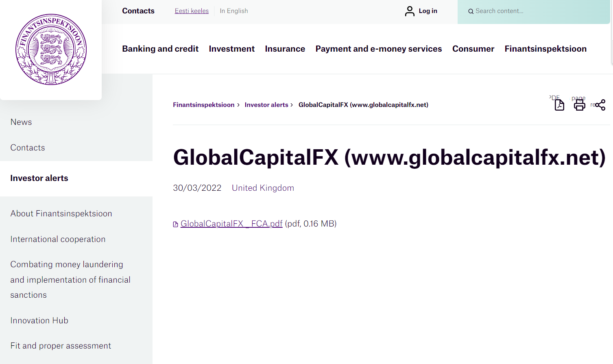Switch language to Eesti keeles
The width and height of the screenshot is (613, 364).
pos(192,11)
